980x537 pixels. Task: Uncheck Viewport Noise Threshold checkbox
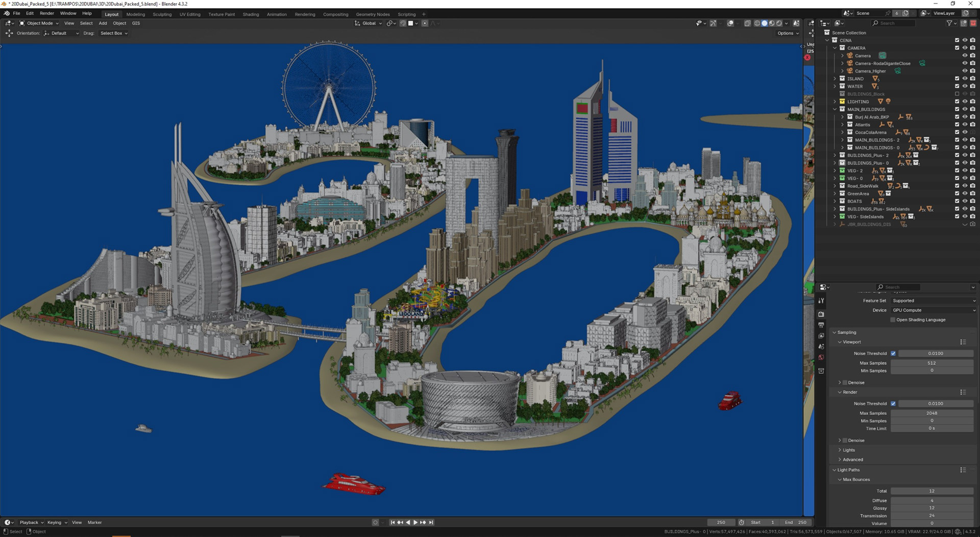click(x=893, y=353)
